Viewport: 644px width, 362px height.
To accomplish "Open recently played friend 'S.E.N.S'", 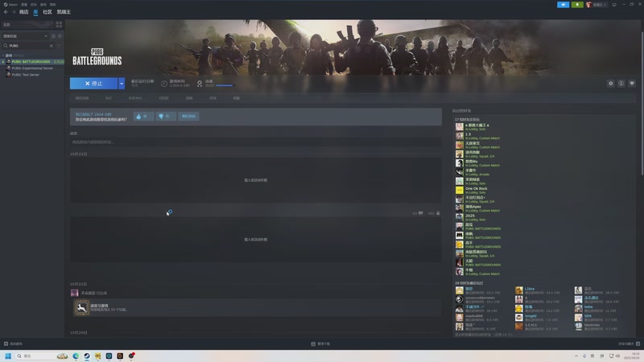I will pyautogui.click(x=531, y=325).
